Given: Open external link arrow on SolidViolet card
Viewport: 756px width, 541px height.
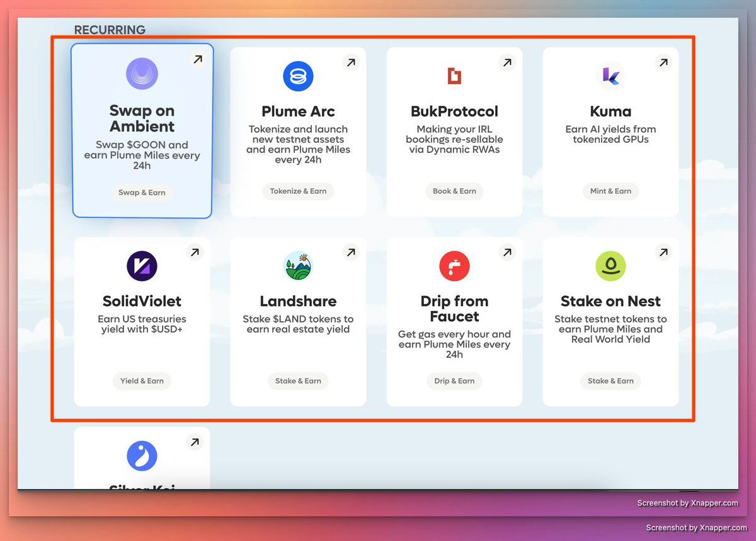Looking at the screenshot, I should pos(195,252).
